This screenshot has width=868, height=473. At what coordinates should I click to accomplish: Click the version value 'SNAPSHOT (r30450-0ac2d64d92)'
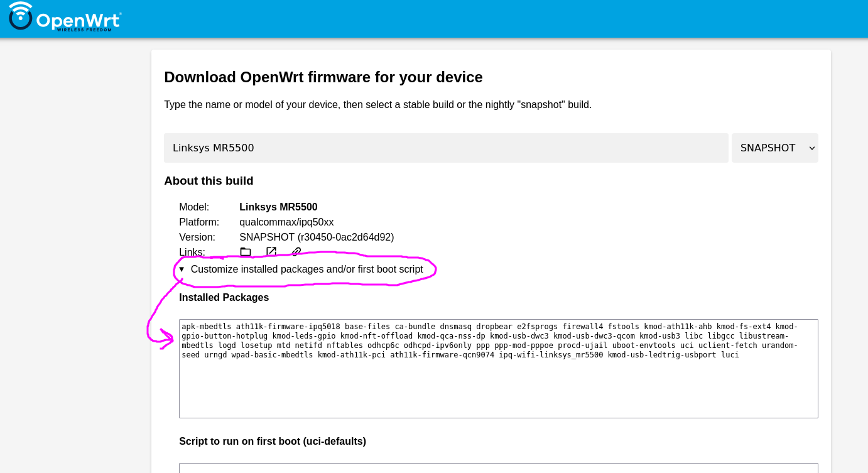[x=317, y=237]
